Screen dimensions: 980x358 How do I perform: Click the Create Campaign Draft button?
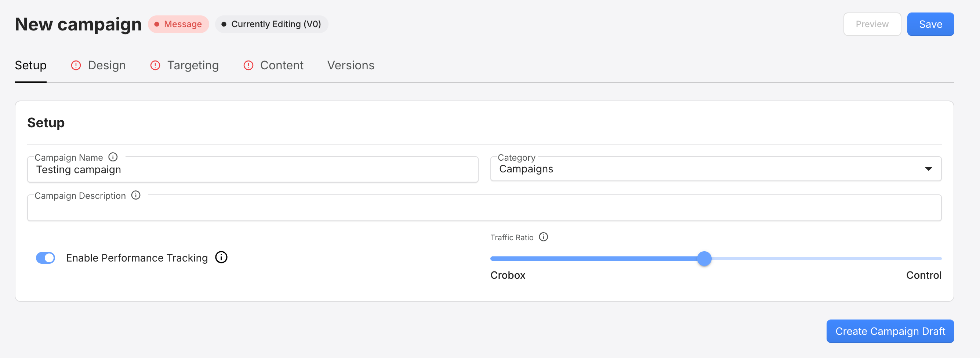point(890,331)
